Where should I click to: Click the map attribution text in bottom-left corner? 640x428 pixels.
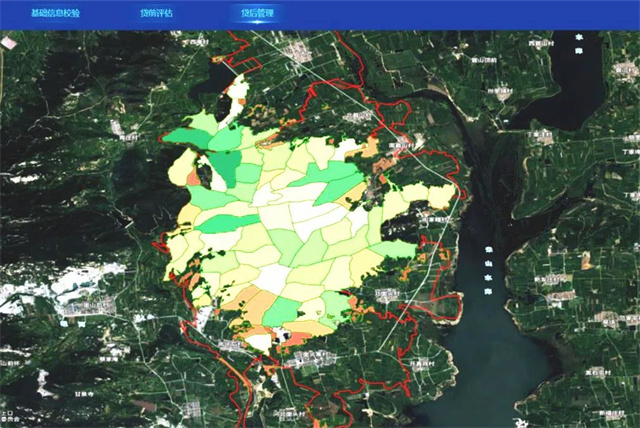coord(8,417)
